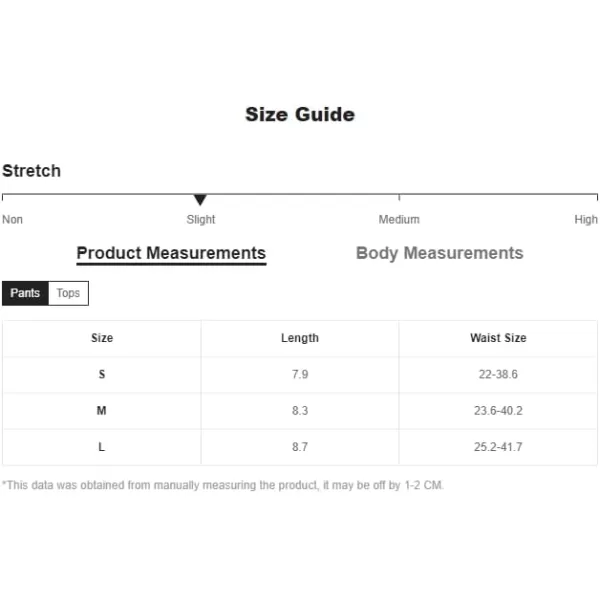Select the size M row
Viewport: 600px width, 600px height.
(x=300, y=411)
